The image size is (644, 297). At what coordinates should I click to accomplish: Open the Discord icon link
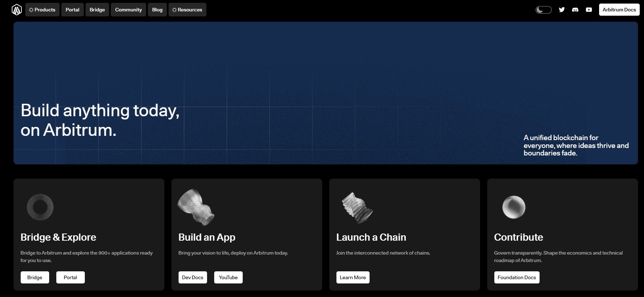(x=575, y=10)
